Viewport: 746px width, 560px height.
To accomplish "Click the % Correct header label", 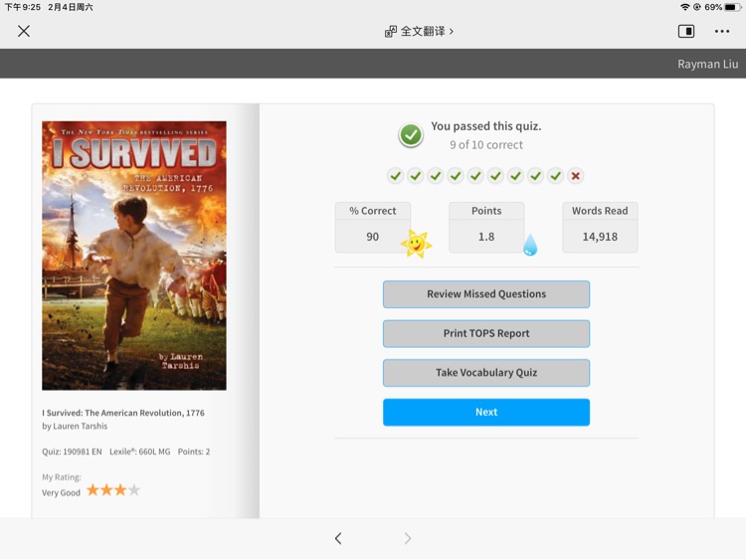I will pos(373,211).
